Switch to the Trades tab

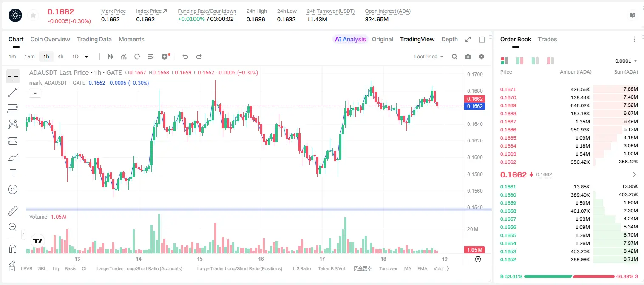coord(547,39)
